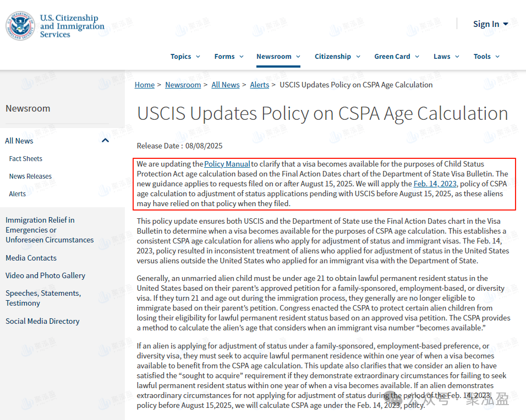526x420 pixels.
Task: Expand the Green Card menu
Action: (x=396, y=56)
